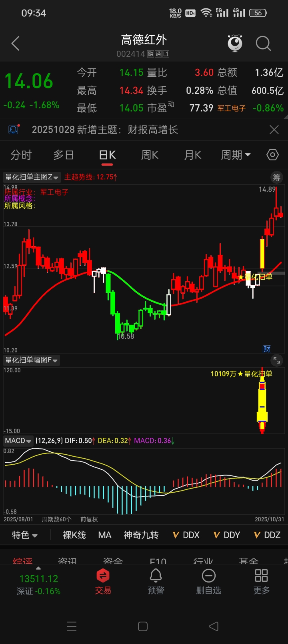Tap the 市盈 77.39 value
This screenshot has width=288, height=644.
point(201,108)
